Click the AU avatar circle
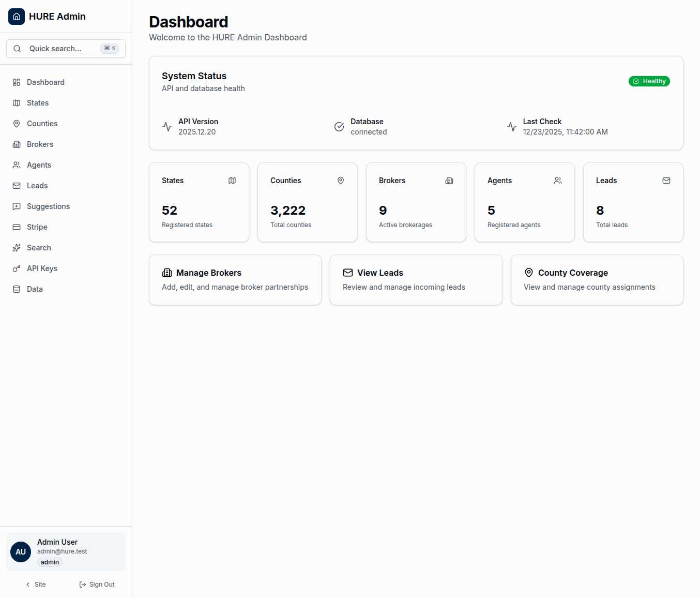This screenshot has width=700, height=598. coord(20,552)
